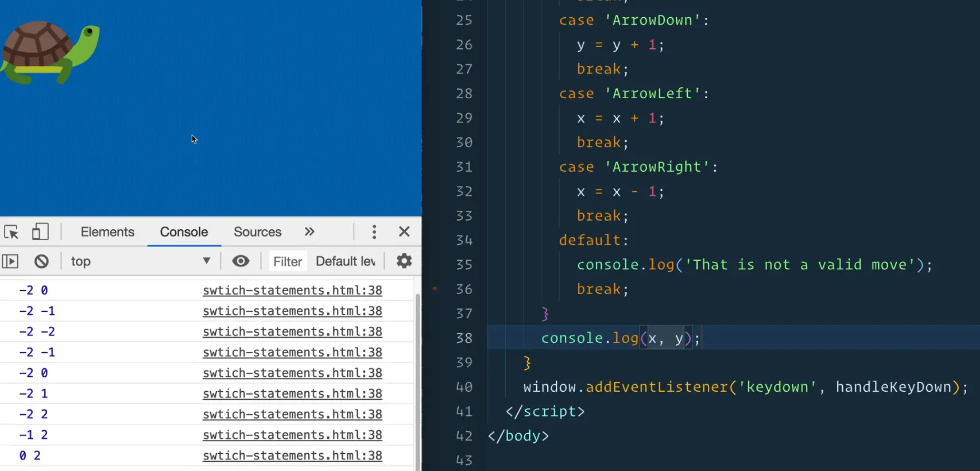Open source link for first -2 0 log
The height and width of the screenshot is (471, 980).
292,291
